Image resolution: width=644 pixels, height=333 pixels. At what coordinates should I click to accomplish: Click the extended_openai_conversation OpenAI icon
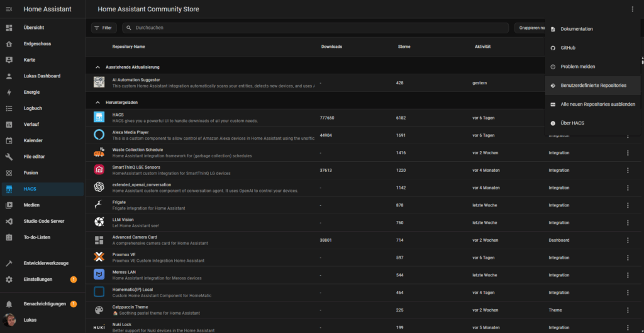tap(99, 187)
